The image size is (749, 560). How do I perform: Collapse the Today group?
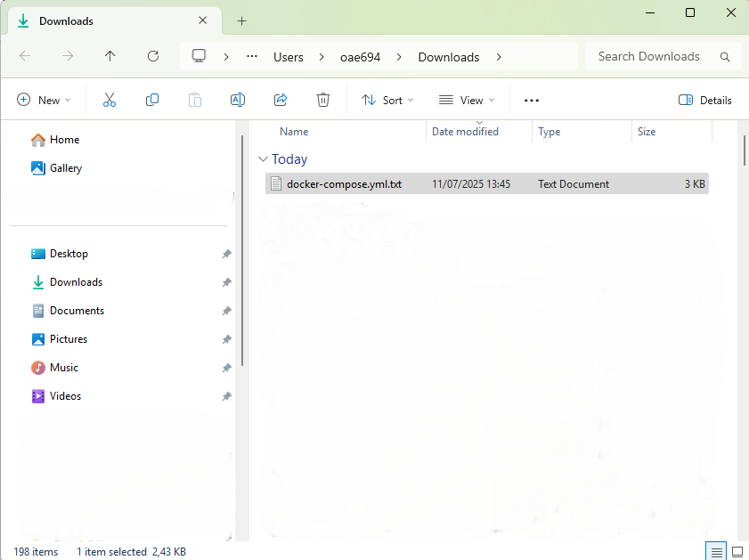[x=263, y=159]
